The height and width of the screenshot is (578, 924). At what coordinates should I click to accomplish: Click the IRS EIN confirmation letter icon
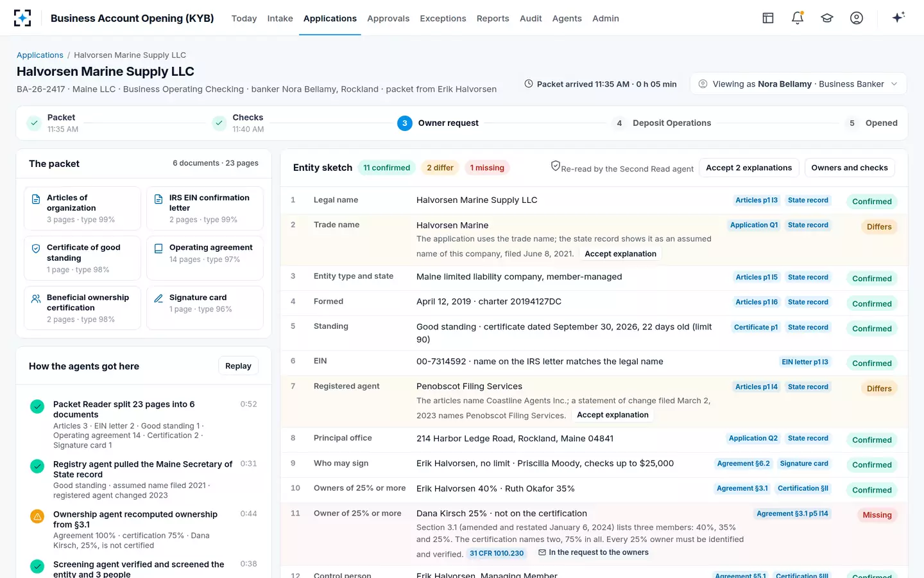point(158,199)
